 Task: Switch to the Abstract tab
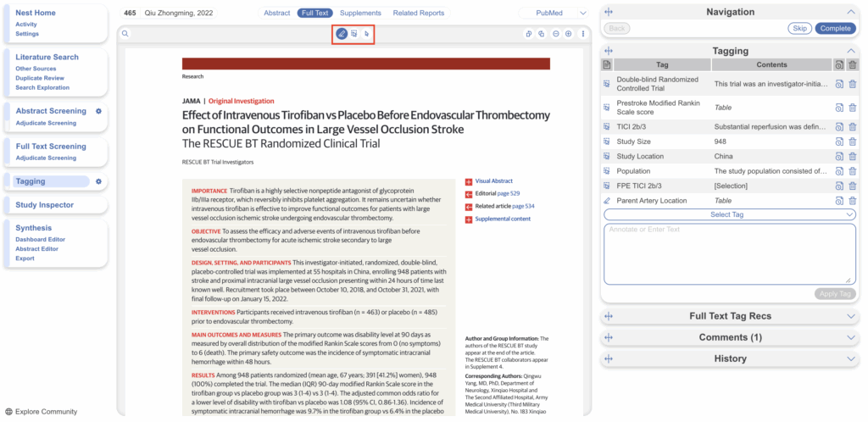click(276, 14)
